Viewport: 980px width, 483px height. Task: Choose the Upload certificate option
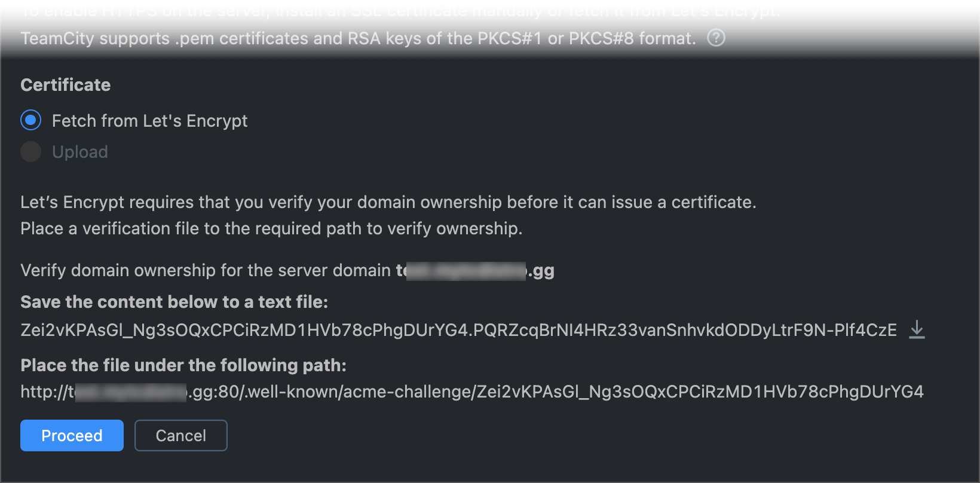30,152
